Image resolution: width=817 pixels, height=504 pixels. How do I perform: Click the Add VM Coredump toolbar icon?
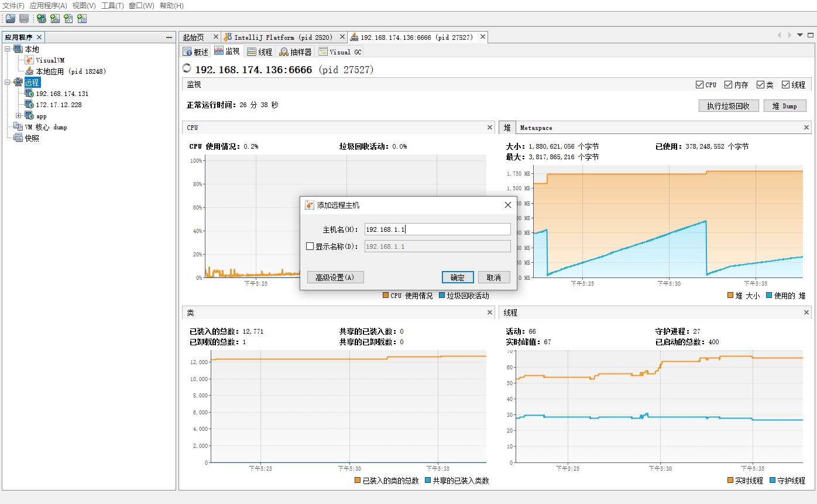[x=68, y=19]
